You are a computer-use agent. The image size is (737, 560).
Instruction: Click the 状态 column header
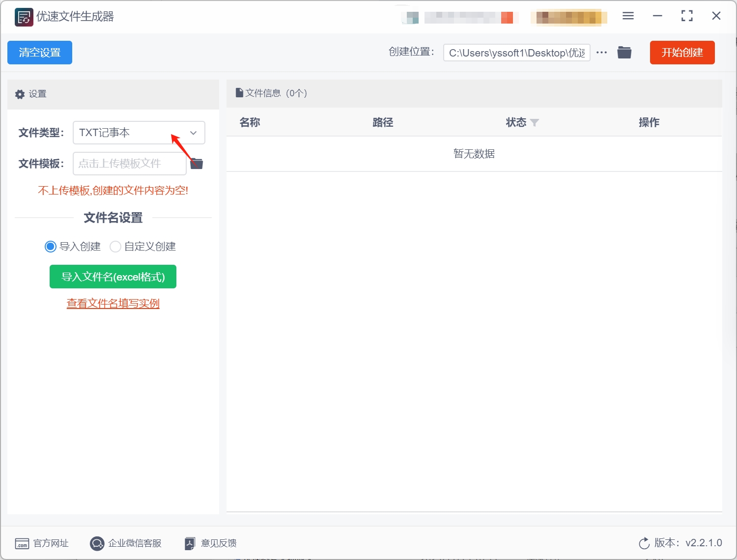(x=516, y=122)
